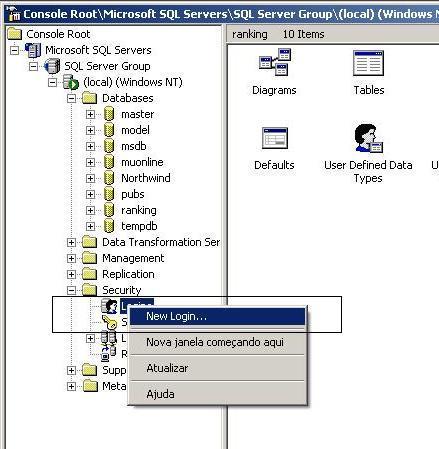Select the Replication folder icon
The image size is (439, 449).
point(90,274)
